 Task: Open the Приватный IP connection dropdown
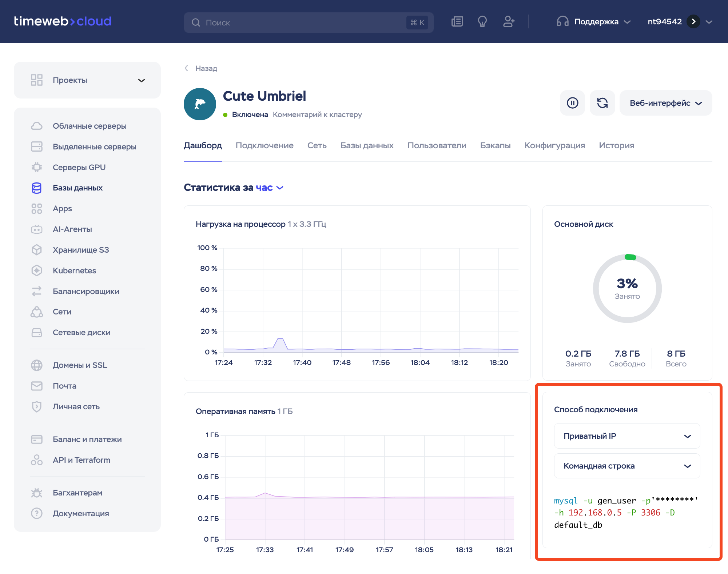point(626,436)
